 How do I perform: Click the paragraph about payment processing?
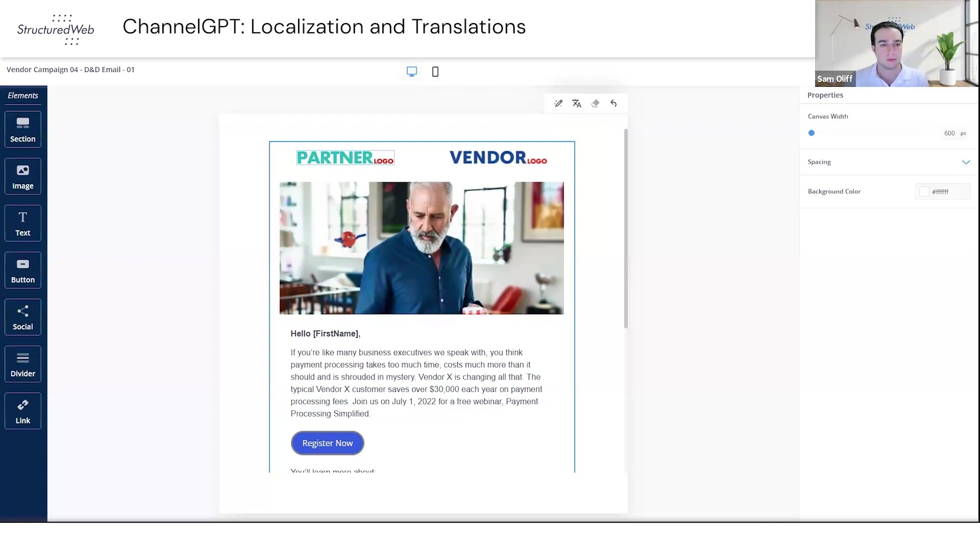416,383
